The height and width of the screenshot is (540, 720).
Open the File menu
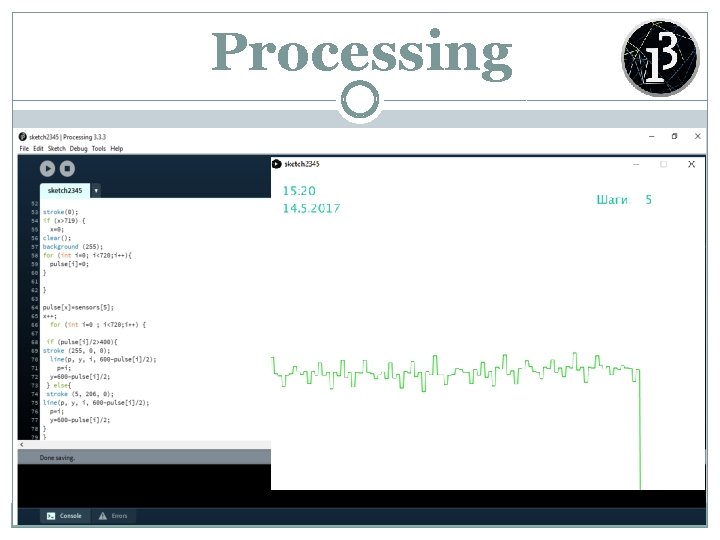24,148
